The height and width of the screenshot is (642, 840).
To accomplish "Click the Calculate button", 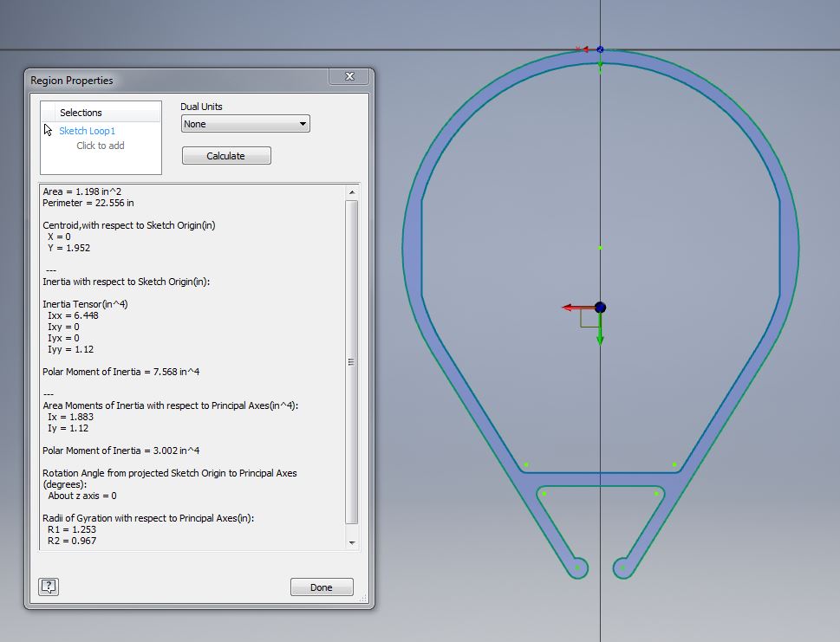I will click(x=226, y=156).
